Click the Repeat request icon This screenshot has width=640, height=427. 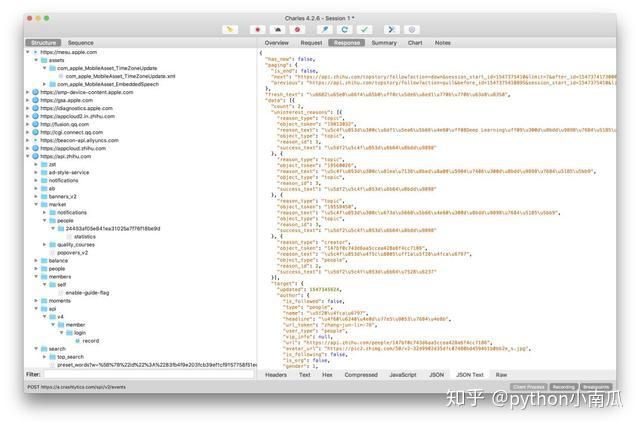[344, 29]
